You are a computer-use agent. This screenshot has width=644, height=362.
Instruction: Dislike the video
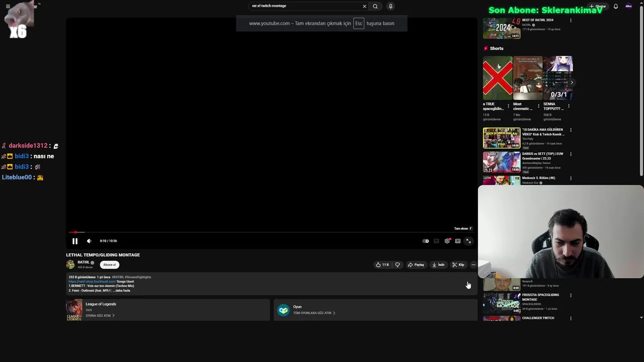(x=397, y=265)
